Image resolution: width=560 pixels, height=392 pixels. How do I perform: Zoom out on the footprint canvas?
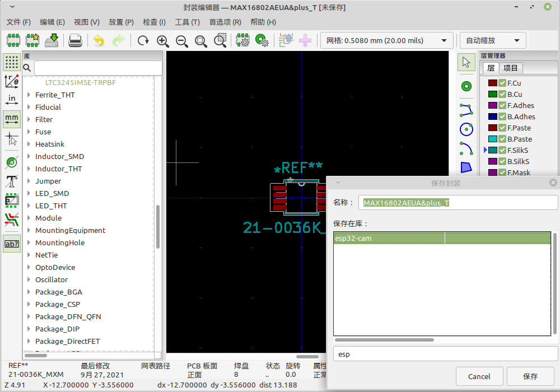(182, 40)
